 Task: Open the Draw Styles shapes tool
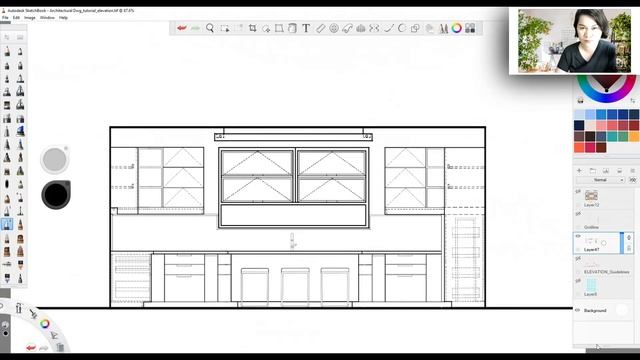[x=415, y=28]
